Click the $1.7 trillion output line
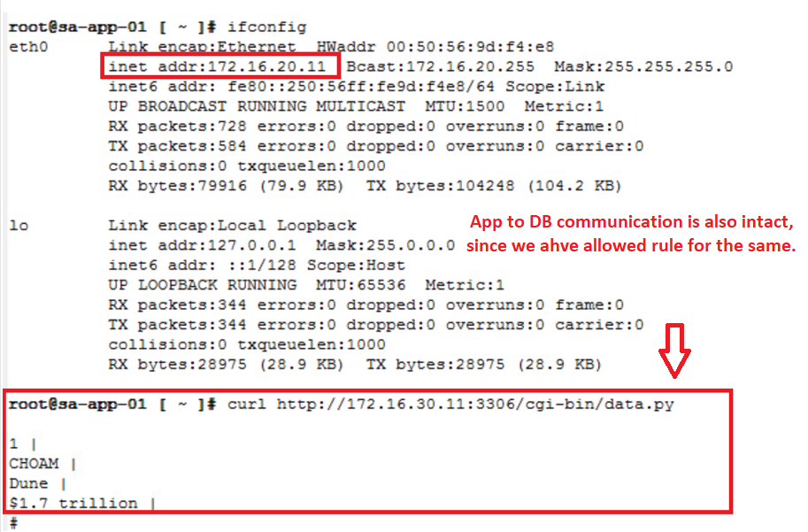 coord(82,503)
